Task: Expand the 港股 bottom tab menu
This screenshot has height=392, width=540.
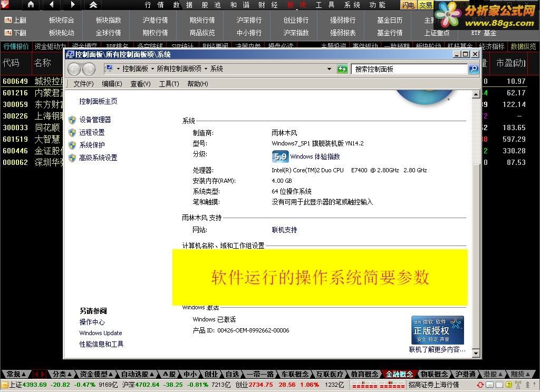Action: tap(501, 374)
